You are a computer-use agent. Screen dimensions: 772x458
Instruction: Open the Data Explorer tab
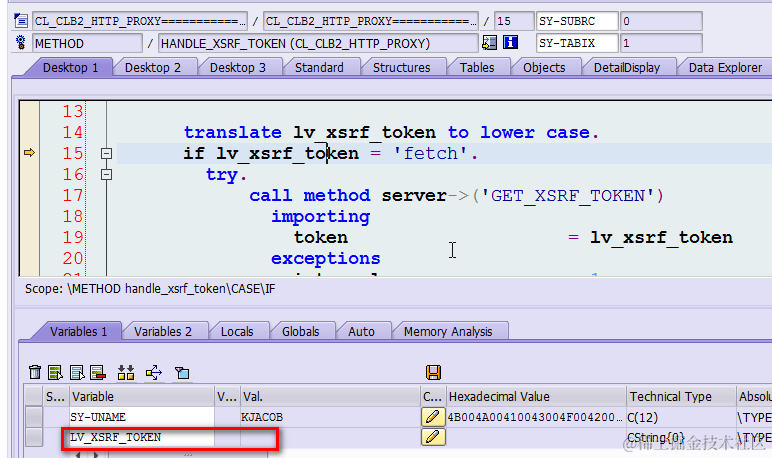(725, 67)
